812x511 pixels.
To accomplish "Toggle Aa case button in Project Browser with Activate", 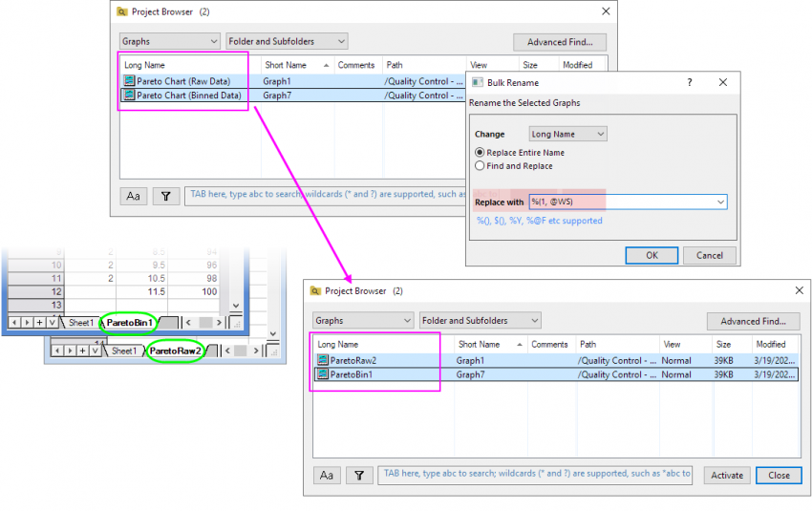I will coord(327,475).
